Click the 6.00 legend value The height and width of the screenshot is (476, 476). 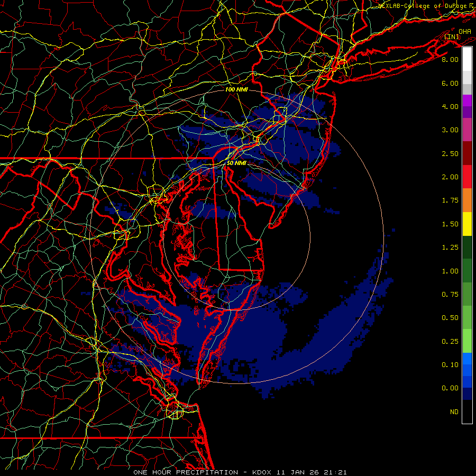[450, 83]
